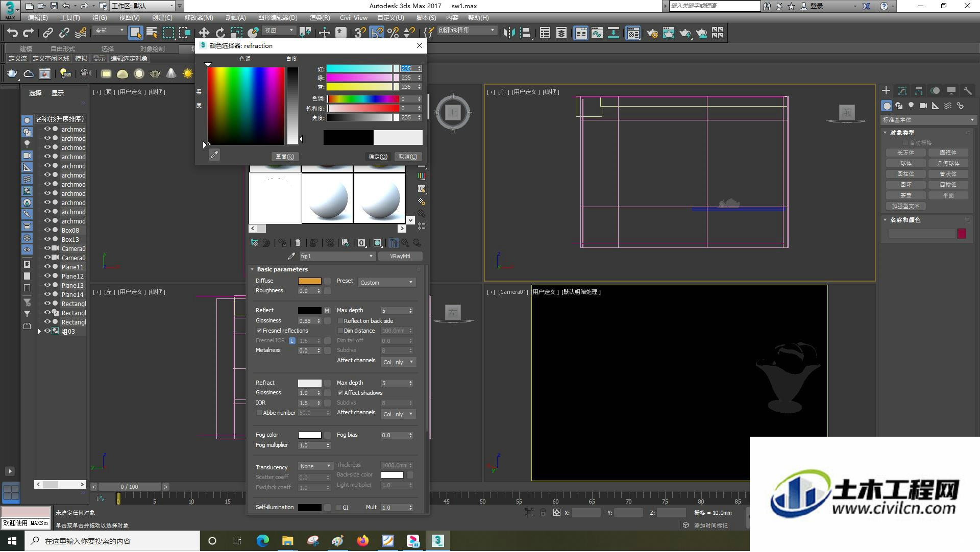Toggle Self-illumination GI checkbox
Image resolution: width=980 pixels, height=552 pixels.
tap(339, 508)
